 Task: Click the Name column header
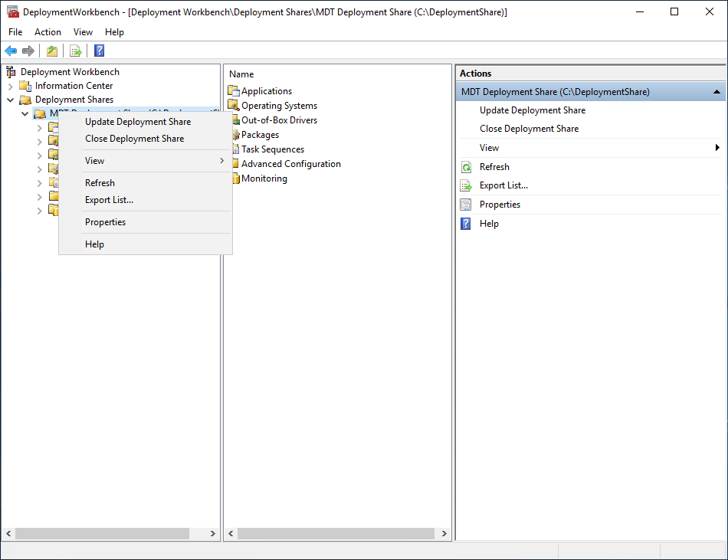[241, 74]
